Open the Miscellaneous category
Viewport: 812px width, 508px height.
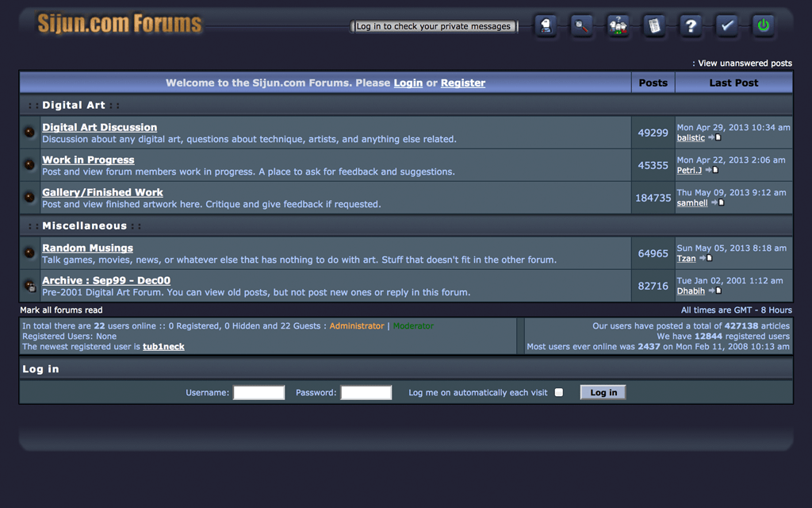pos(84,226)
